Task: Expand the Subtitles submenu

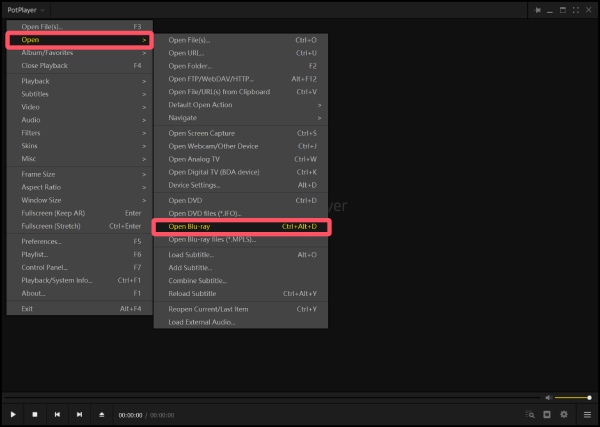Action: tap(80, 94)
